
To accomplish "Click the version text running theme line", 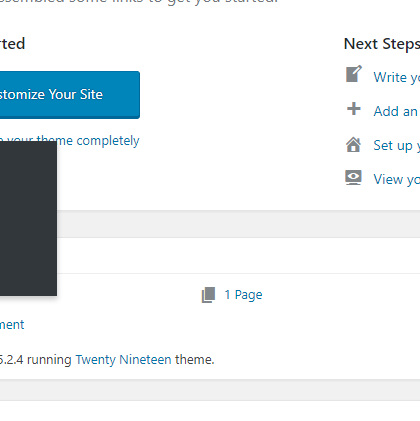I will (x=107, y=360).
